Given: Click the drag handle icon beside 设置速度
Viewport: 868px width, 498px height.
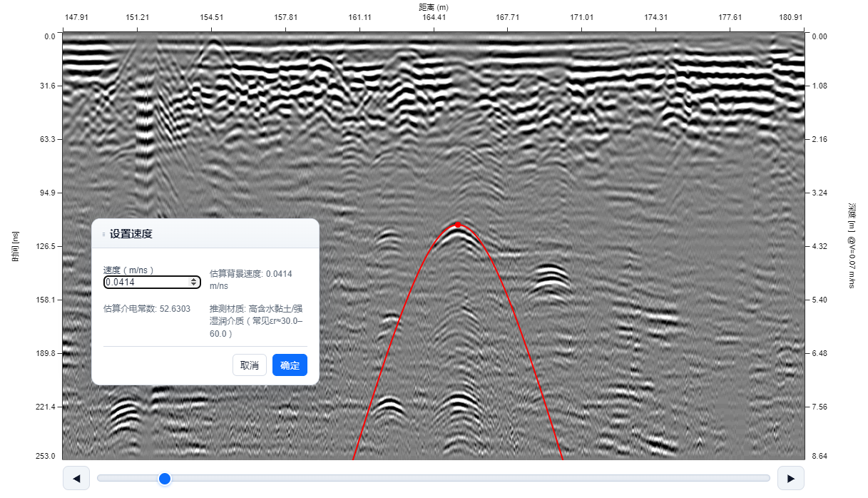Looking at the screenshot, I should pos(104,234).
